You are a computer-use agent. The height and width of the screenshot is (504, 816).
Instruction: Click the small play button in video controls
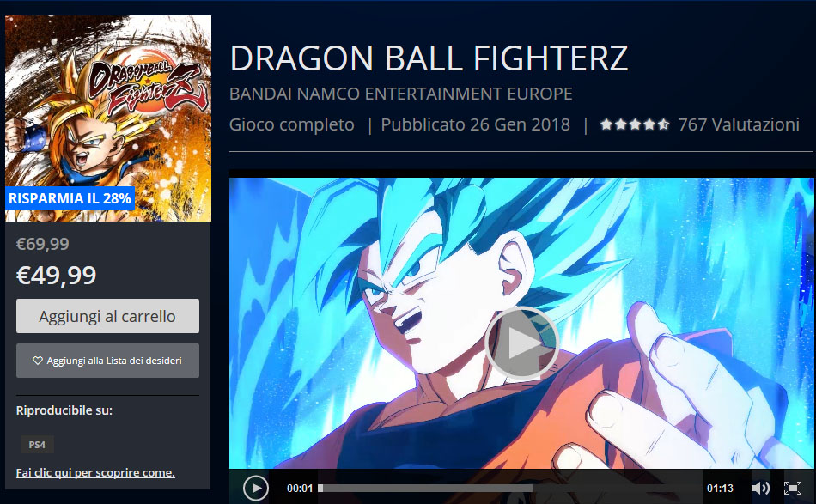255,488
